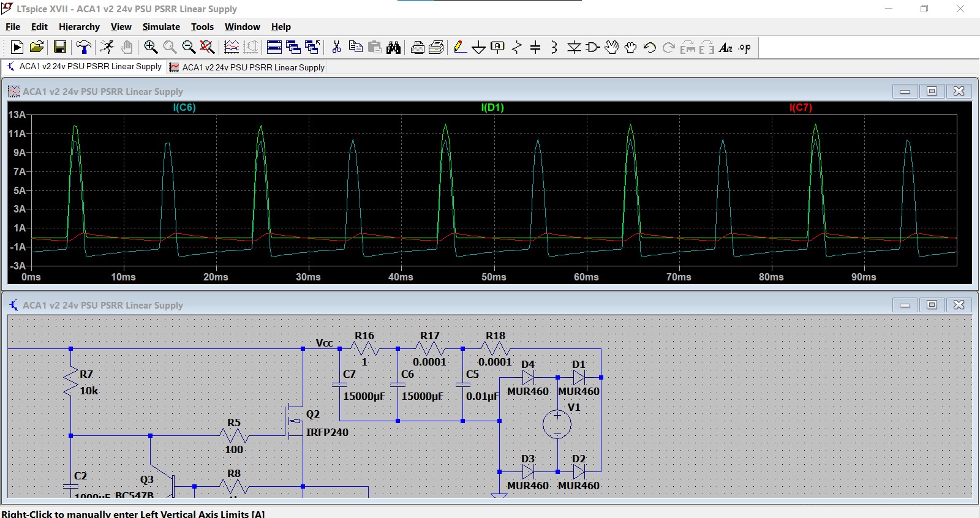Open the Edit menu
This screenshot has width=980, height=518.
tap(39, 27)
